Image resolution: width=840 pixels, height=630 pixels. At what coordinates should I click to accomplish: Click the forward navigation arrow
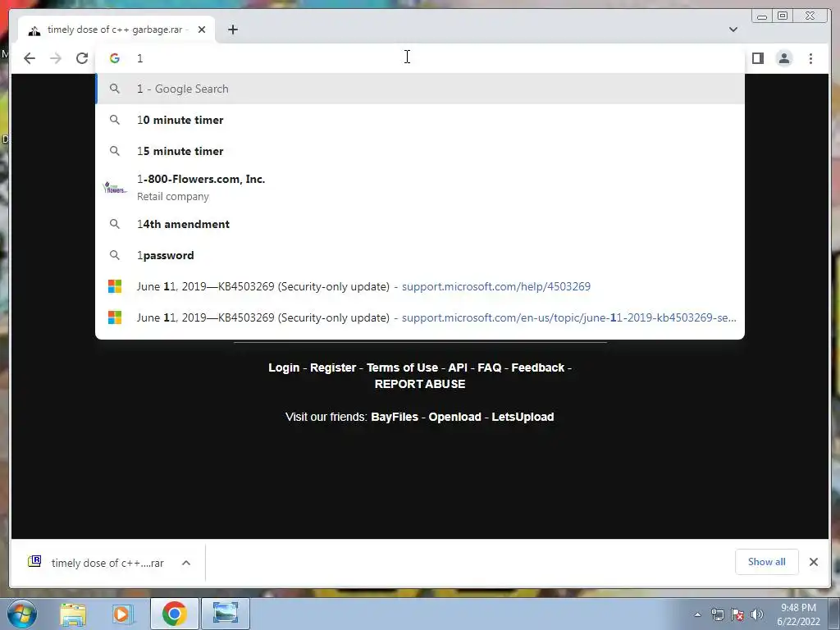[x=56, y=58]
